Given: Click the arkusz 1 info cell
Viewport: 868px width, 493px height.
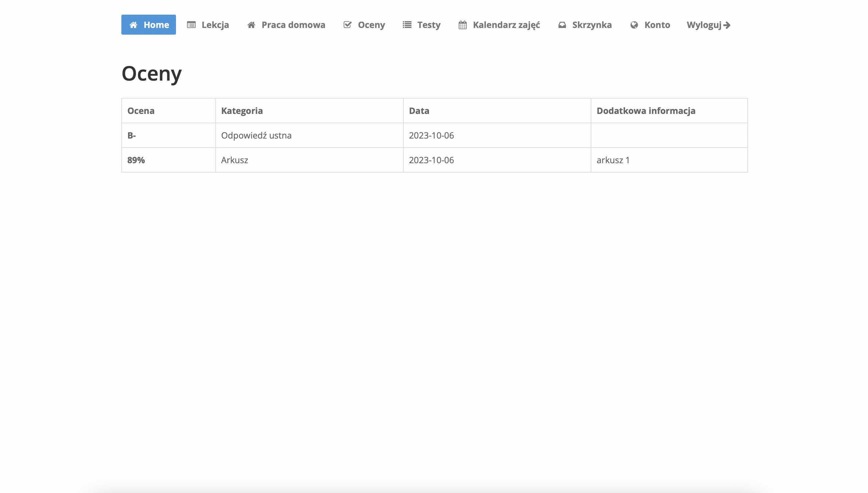Looking at the screenshot, I should [613, 160].
